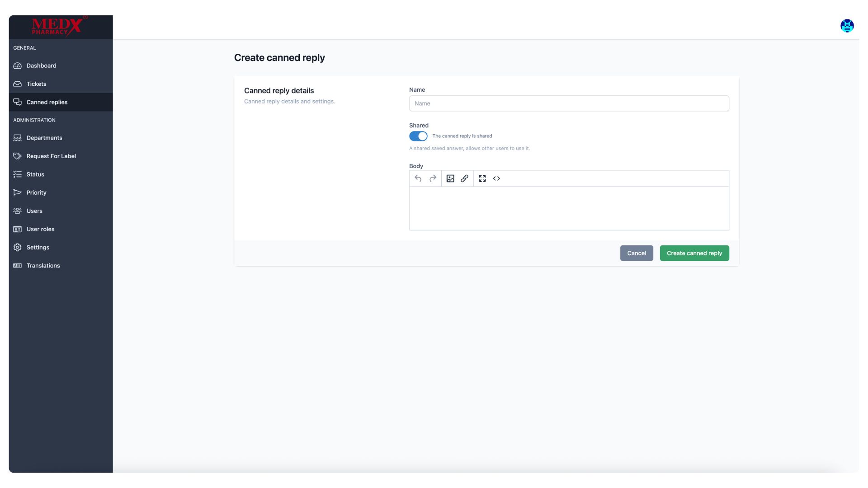Navigate to Request For Label
The height and width of the screenshot is (488, 868).
[x=61, y=156]
